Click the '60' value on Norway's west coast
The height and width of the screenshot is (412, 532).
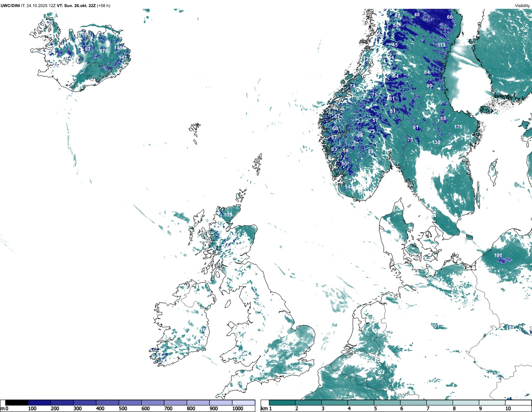coord(335,129)
